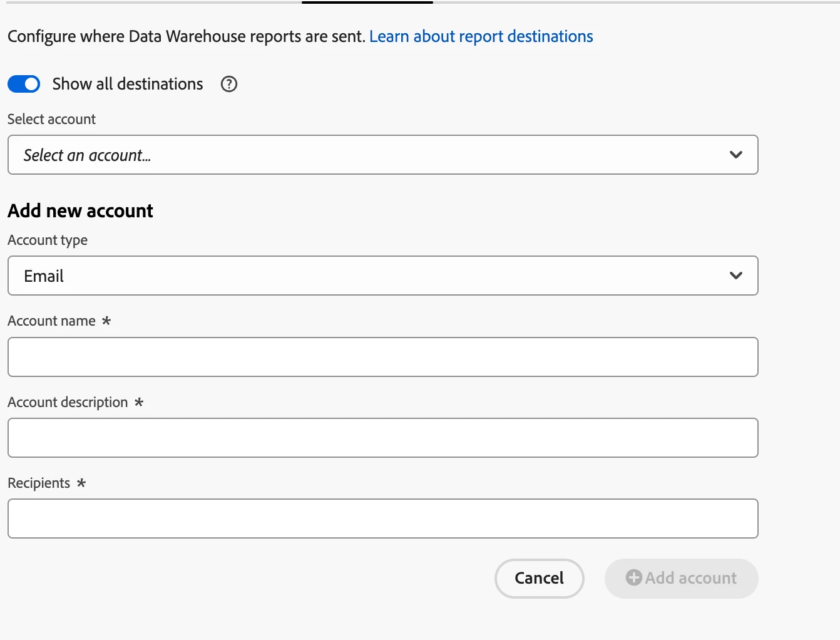Select the active tab underline at top

coord(367,3)
